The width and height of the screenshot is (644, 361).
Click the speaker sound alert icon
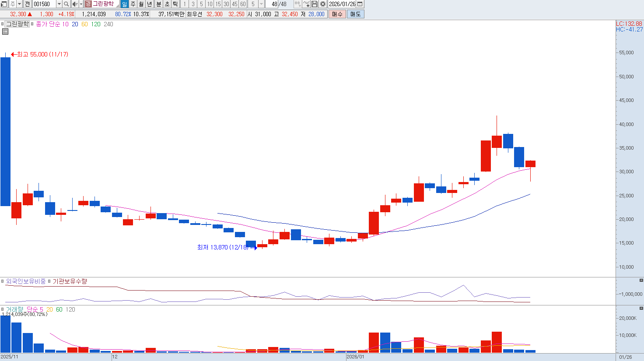(74, 4)
